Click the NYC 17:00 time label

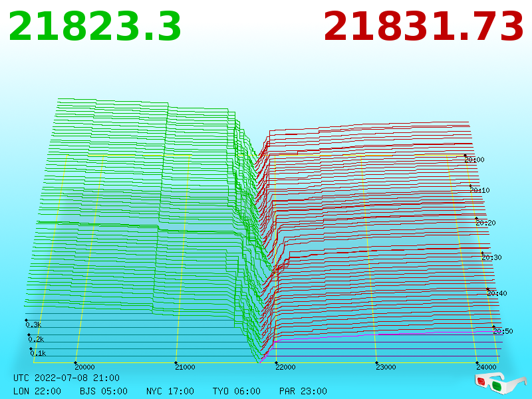[170, 391]
